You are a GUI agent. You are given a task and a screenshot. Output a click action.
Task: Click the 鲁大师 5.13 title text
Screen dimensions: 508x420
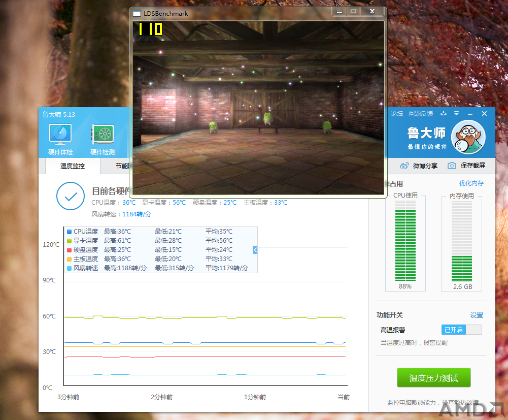(x=59, y=114)
